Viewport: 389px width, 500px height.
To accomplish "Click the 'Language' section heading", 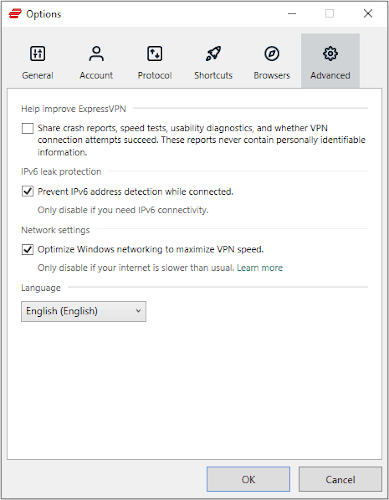I will click(x=41, y=288).
